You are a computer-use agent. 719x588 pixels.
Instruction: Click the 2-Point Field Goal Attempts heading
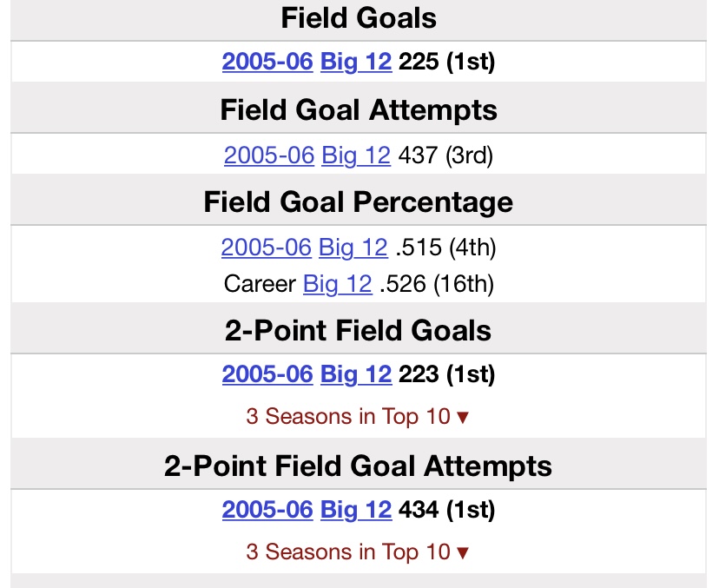point(359,466)
